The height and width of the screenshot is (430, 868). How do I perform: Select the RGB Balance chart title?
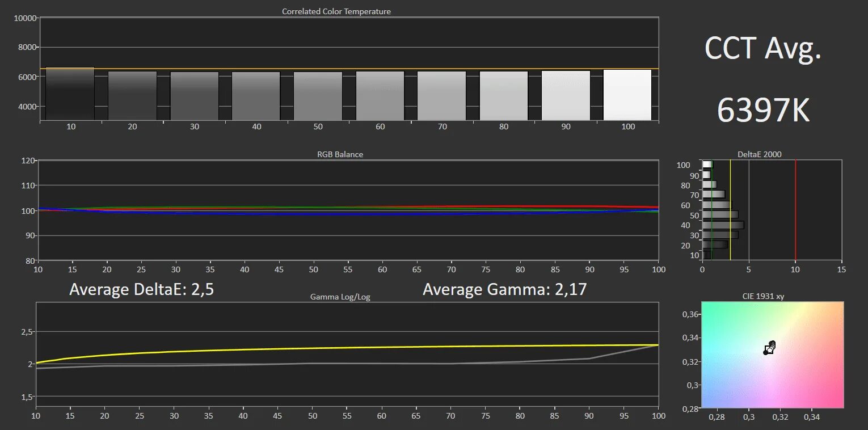(340, 154)
